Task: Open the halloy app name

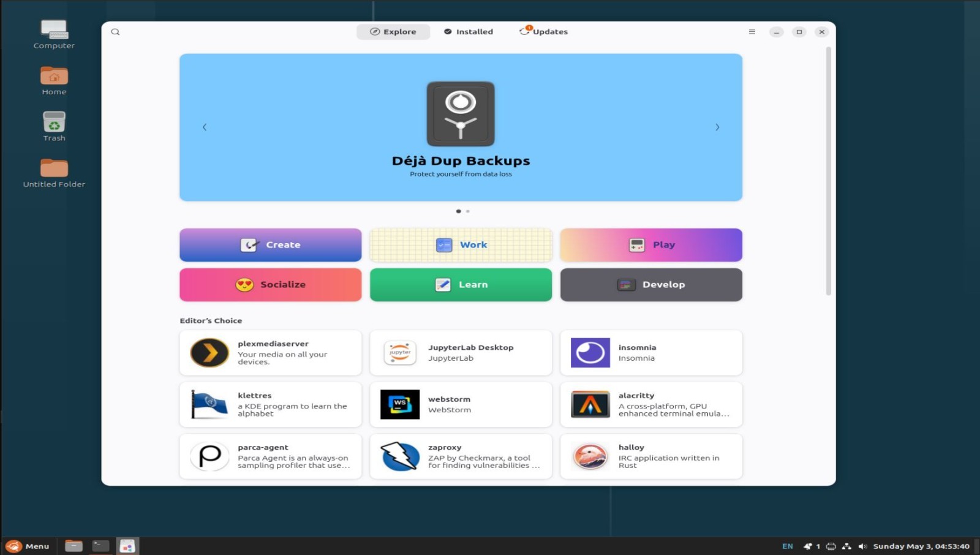Action: (x=631, y=448)
